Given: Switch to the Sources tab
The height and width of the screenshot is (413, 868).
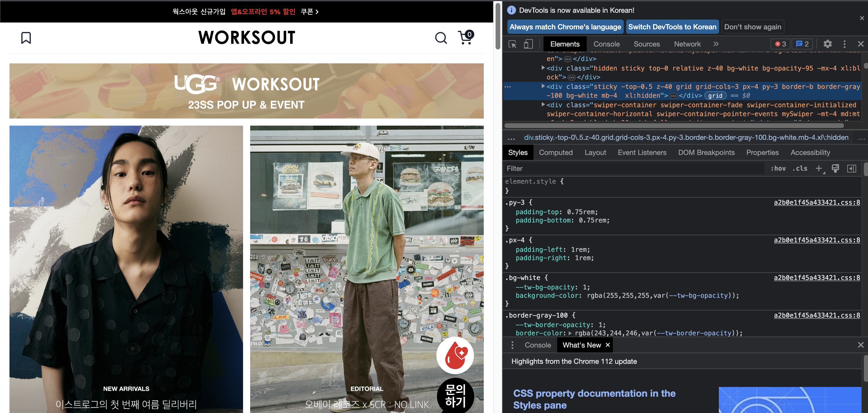Looking at the screenshot, I should click(x=646, y=44).
